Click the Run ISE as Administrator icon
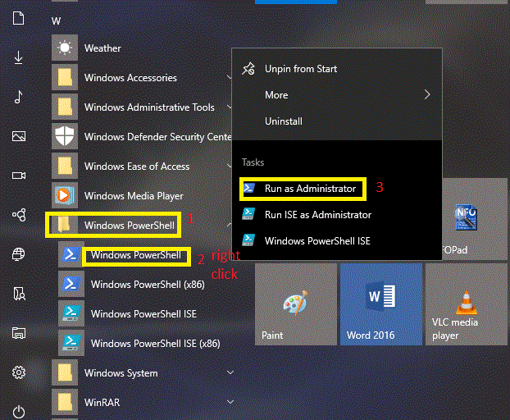 [x=248, y=214]
